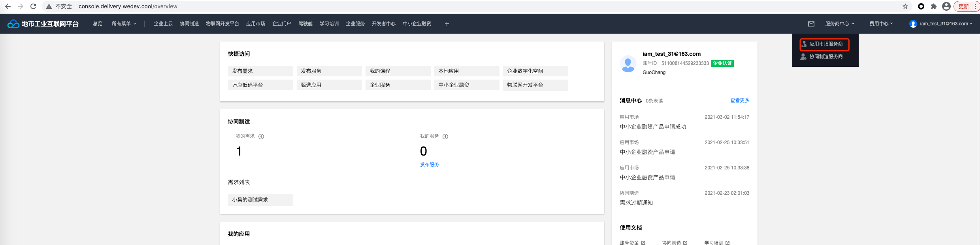Open the iam_test_31@163.com account dropdown
The image size is (980, 245).
946,24
